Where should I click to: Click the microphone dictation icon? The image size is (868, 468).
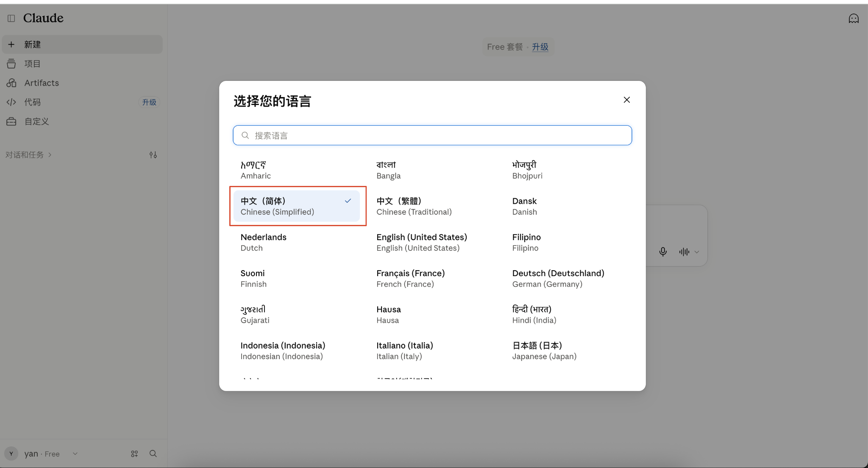point(663,252)
